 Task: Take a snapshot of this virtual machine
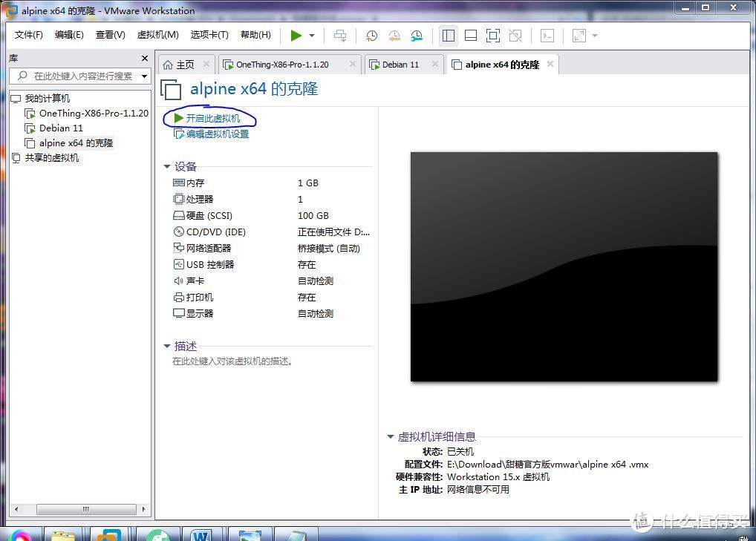[x=371, y=35]
